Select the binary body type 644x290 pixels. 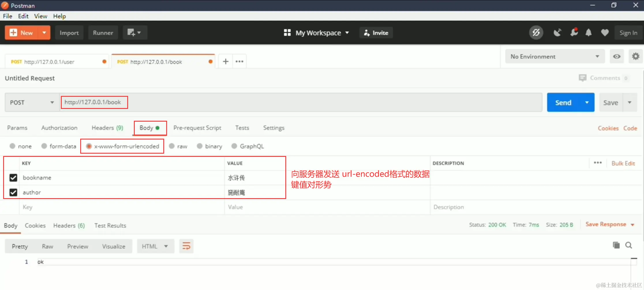pos(200,146)
